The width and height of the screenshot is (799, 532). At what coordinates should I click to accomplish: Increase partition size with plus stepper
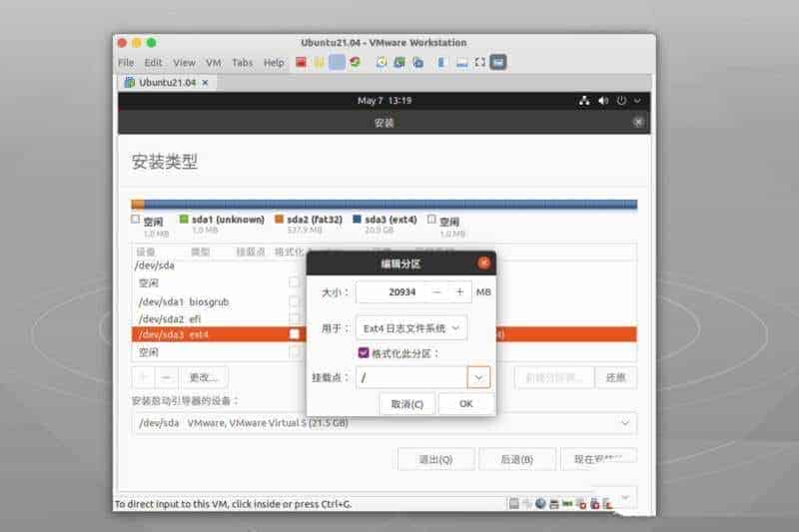tap(459, 291)
